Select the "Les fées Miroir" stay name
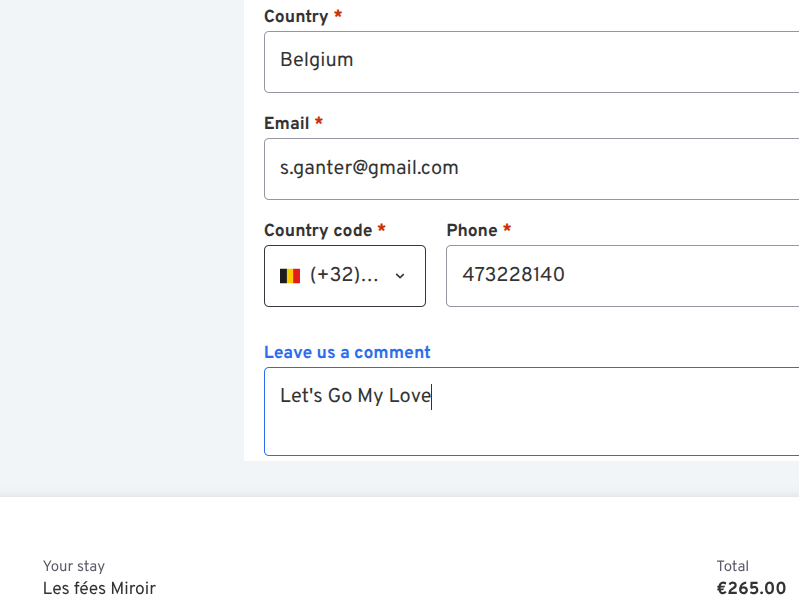 click(99, 588)
